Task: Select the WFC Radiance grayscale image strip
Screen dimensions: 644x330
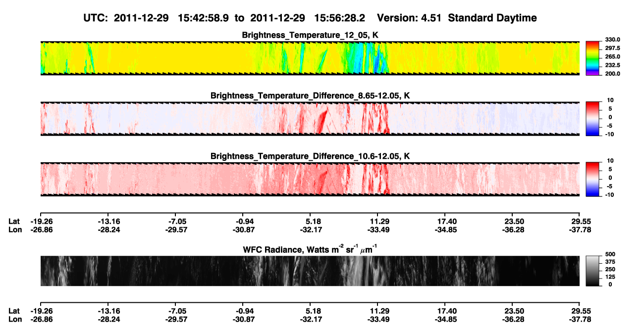Action: tap(310, 271)
